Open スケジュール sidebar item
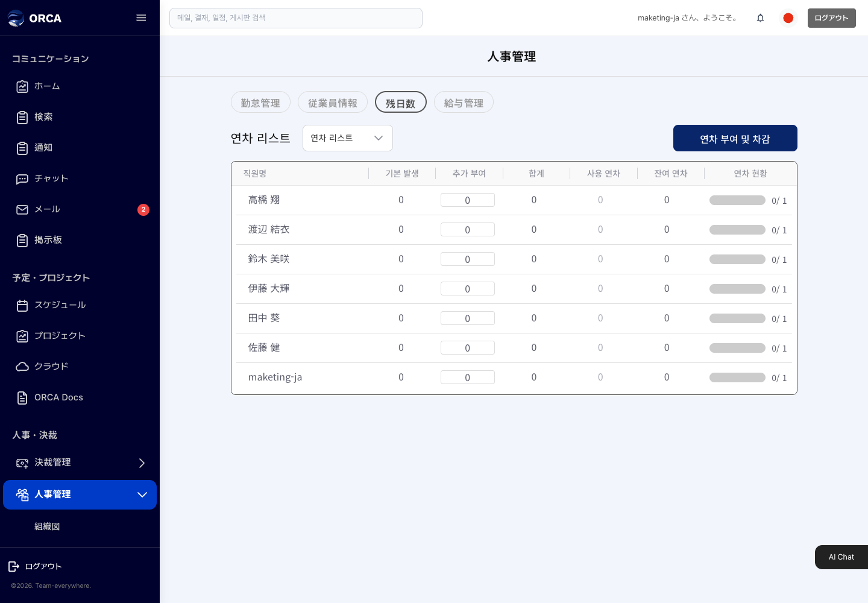Viewport: 868px width, 603px height. coord(80,305)
